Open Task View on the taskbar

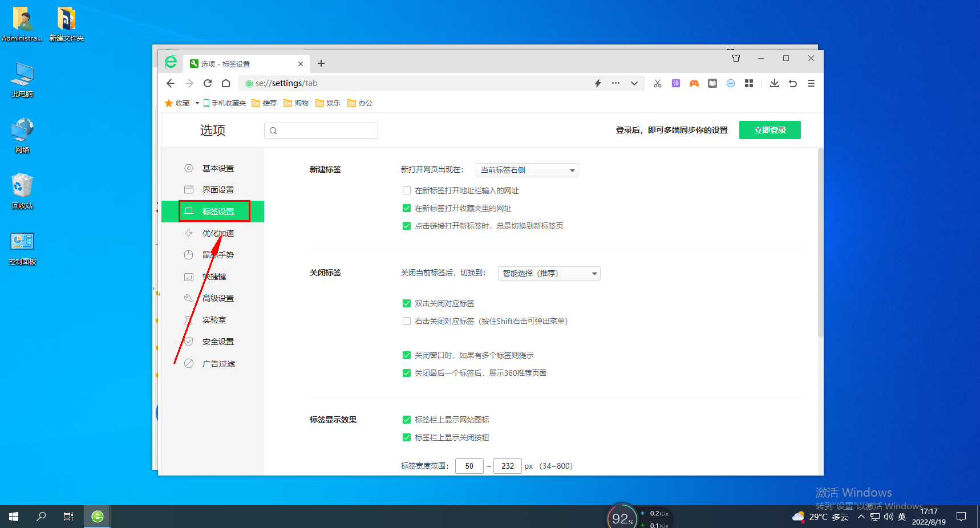pos(68,517)
